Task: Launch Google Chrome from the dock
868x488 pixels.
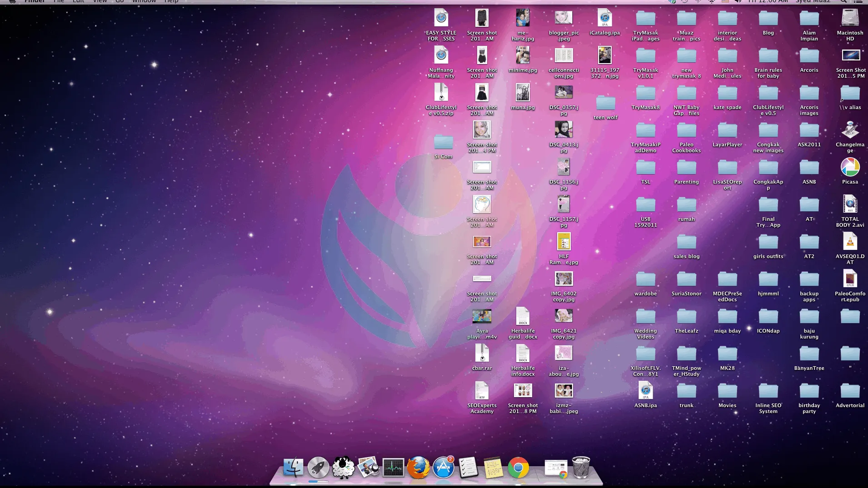Action: [518, 468]
